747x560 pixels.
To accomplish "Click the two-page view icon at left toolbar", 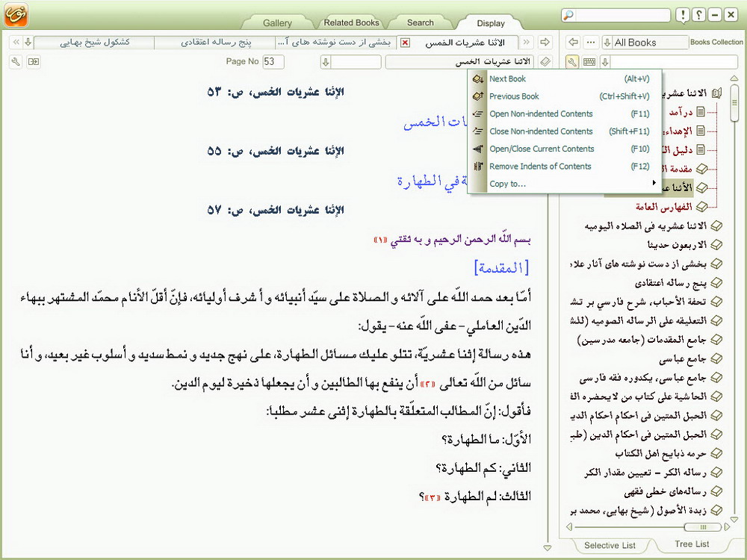I will pos(34,61).
